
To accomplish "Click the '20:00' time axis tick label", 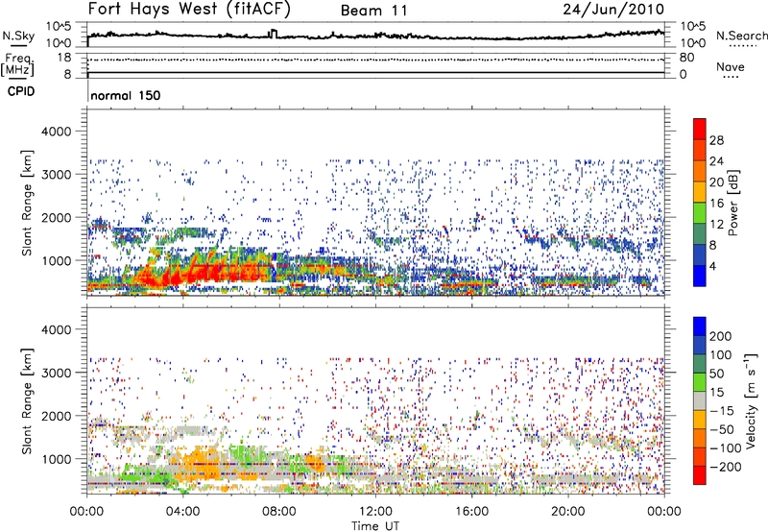I will point(567,511).
